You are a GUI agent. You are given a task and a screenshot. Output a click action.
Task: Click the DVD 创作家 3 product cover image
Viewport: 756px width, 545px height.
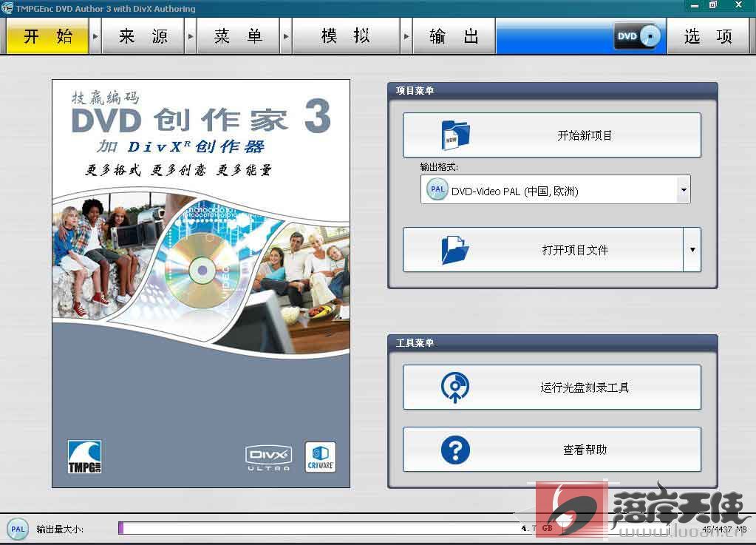coord(201,284)
